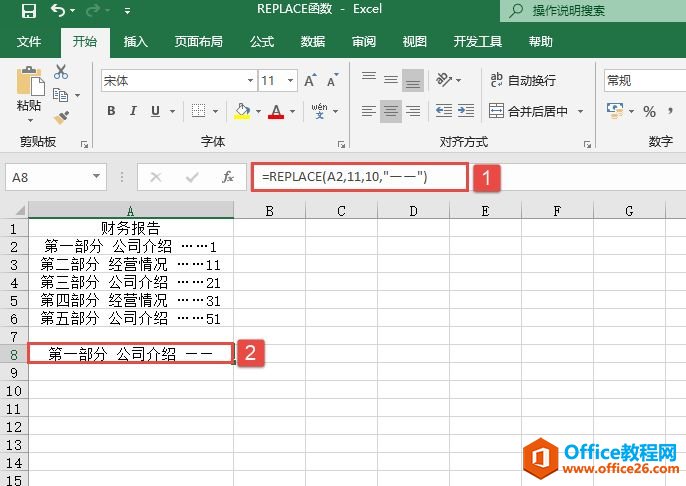Open the Customize Quick Access Toolbar dropdown
Viewport: 686px width, 486px height.
click(127, 10)
